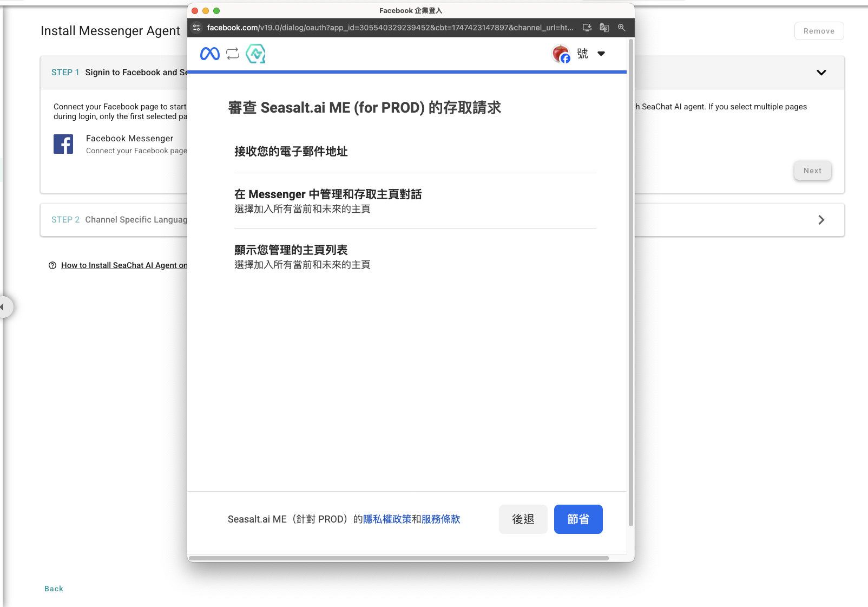868x607 pixels.
Task: Click the Facebook logo icon in Step 1
Action: coord(63,144)
